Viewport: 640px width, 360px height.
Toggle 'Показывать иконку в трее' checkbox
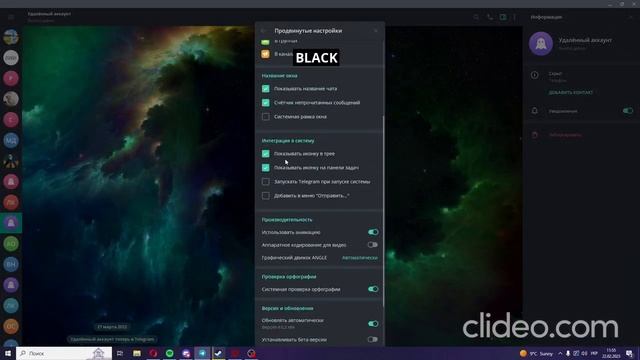pos(266,153)
